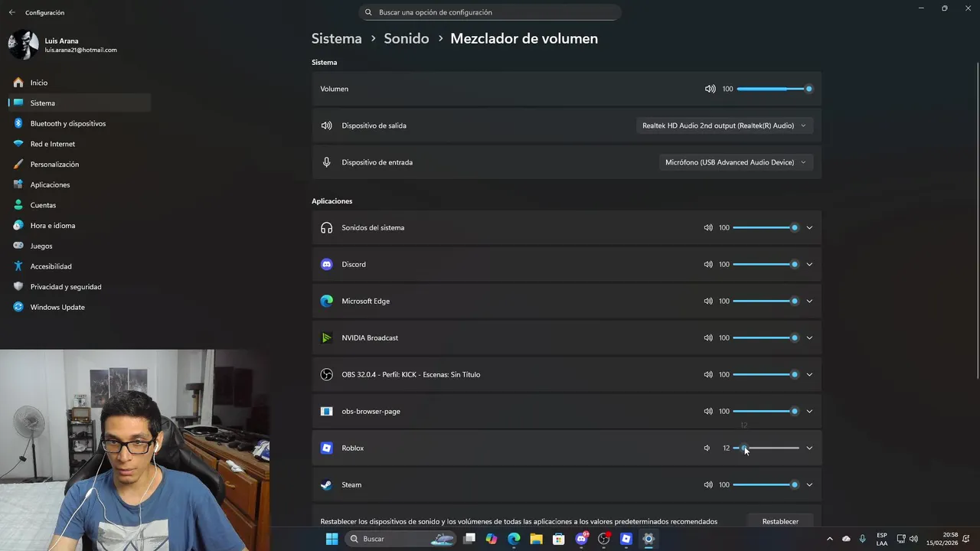Click the system Volumen slider
Image resolution: width=980 pixels, height=551 pixels.
point(775,89)
